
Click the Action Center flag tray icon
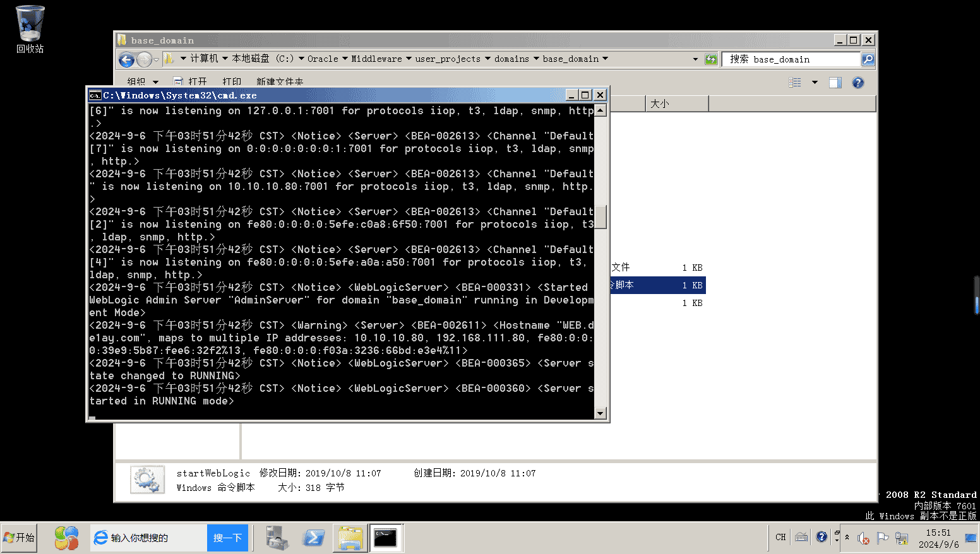point(883,538)
